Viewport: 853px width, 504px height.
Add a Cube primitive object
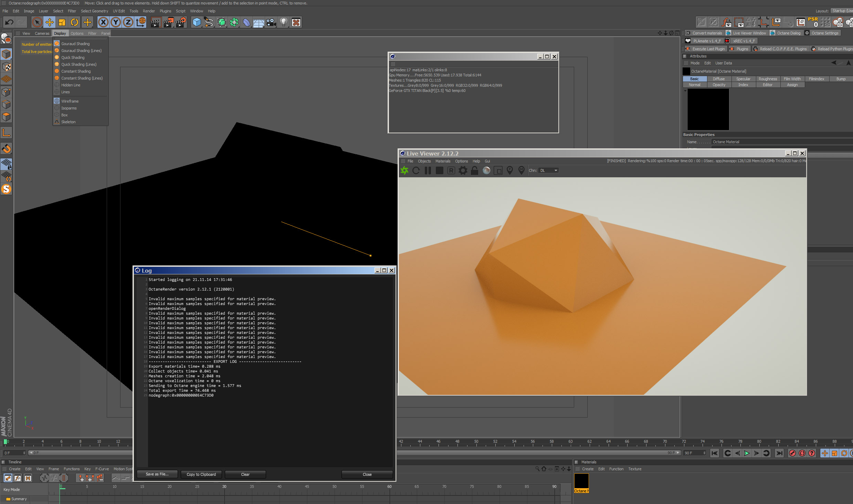coord(197,22)
